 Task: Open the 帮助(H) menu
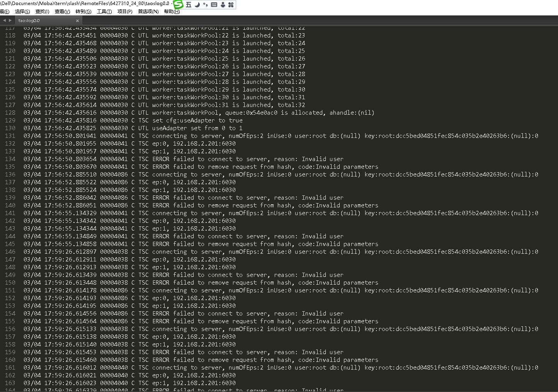click(172, 12)
